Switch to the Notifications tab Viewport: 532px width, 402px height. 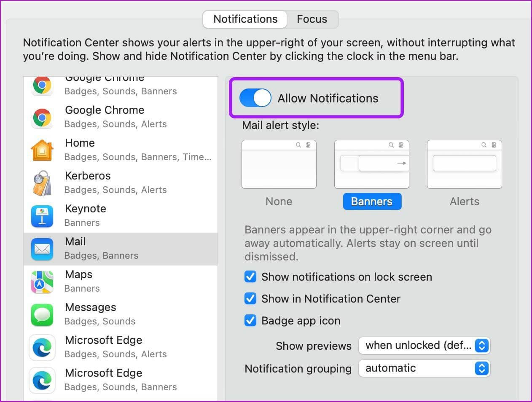coord(245,19)
